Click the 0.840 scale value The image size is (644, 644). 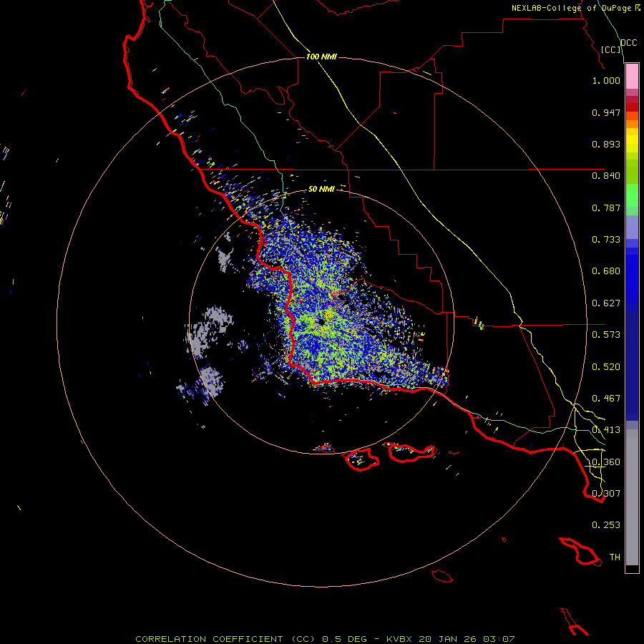(606, 176)
